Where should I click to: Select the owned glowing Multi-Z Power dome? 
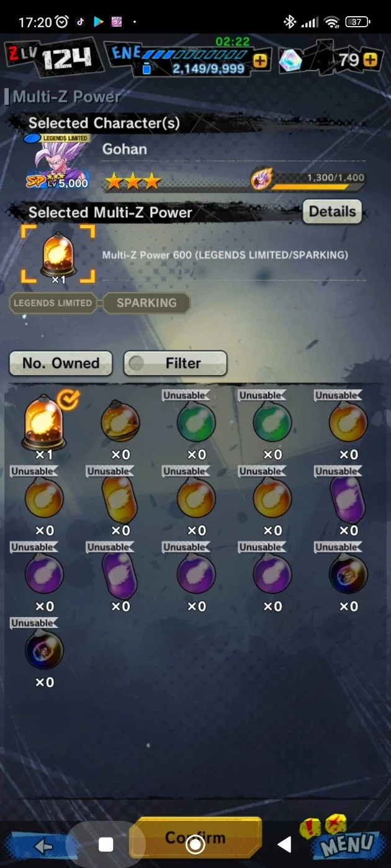tap(45, 422)
